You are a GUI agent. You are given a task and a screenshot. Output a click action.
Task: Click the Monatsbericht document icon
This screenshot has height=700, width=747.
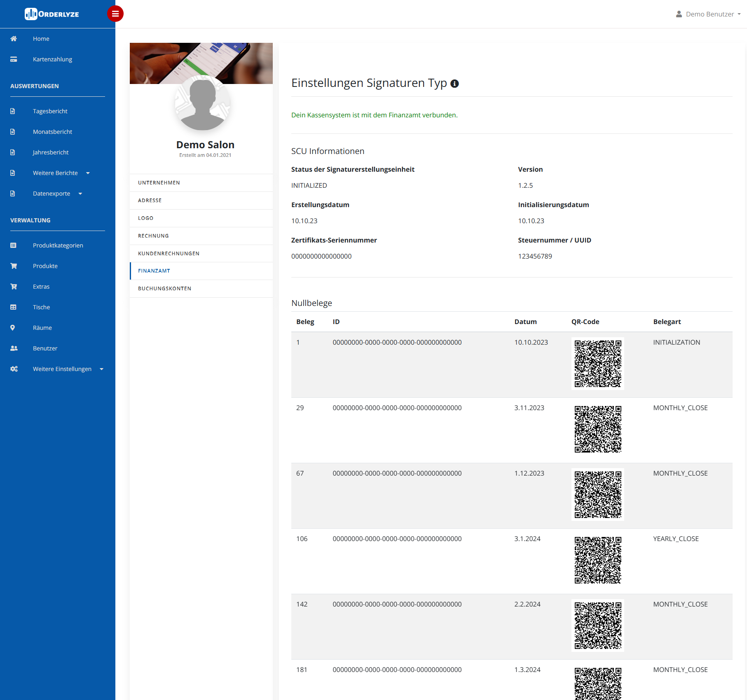coord(13,132)
